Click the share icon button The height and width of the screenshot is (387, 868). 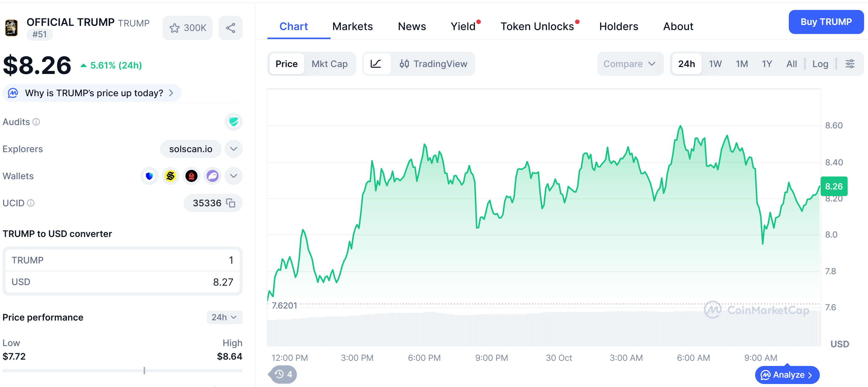[231, 28]
